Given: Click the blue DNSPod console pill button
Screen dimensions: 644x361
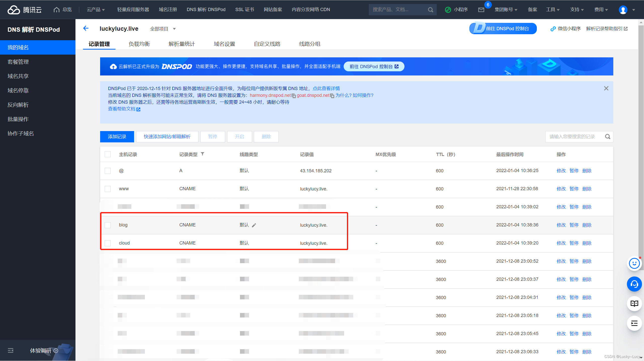Looking at the screenshot, I should [503, 28].
